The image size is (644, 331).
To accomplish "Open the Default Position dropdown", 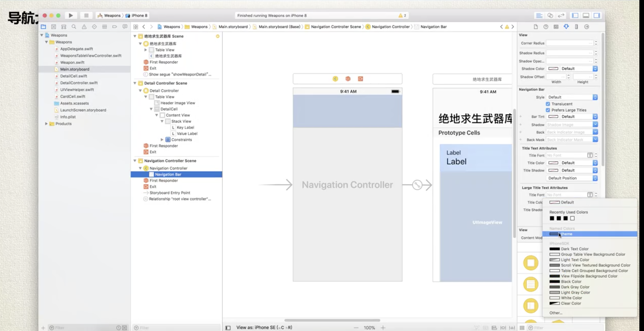I will click(x=572, y=178).
